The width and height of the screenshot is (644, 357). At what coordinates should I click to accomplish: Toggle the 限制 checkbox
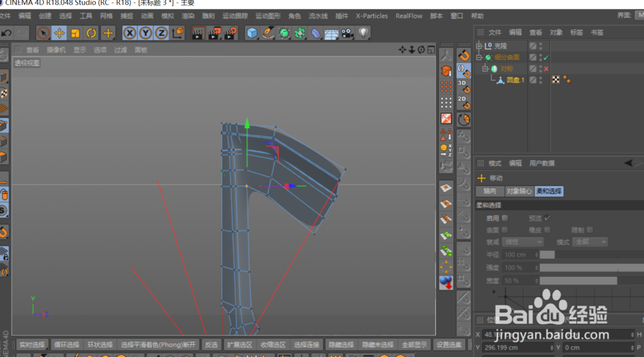[590, 230]
